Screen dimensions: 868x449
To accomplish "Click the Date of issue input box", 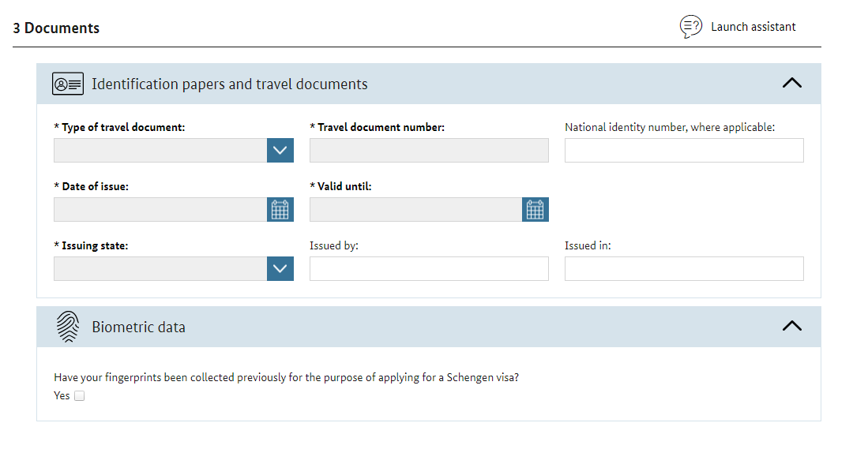I will (x=160, y=210).
